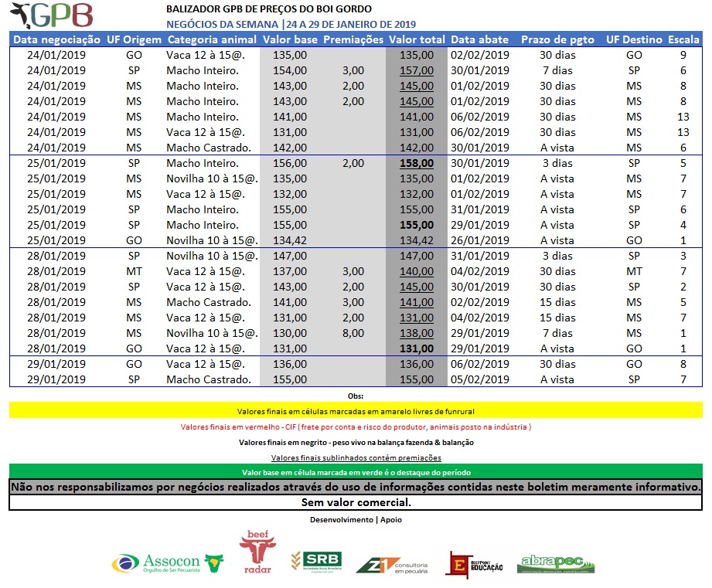The width and height of the screenshot is (712, 588).
Task: Click the underlined sublinhados contém premiações note
Action: pyautogui.click(x=356, y=457)
